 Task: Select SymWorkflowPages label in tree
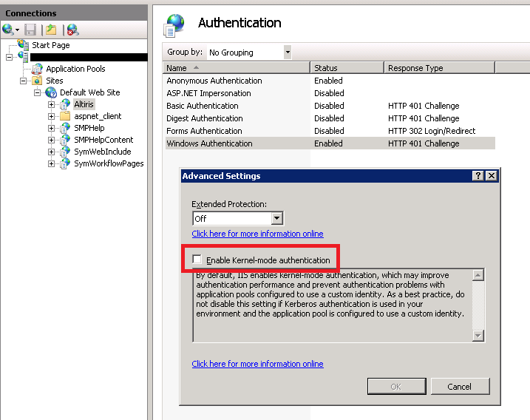click(109, 163)
